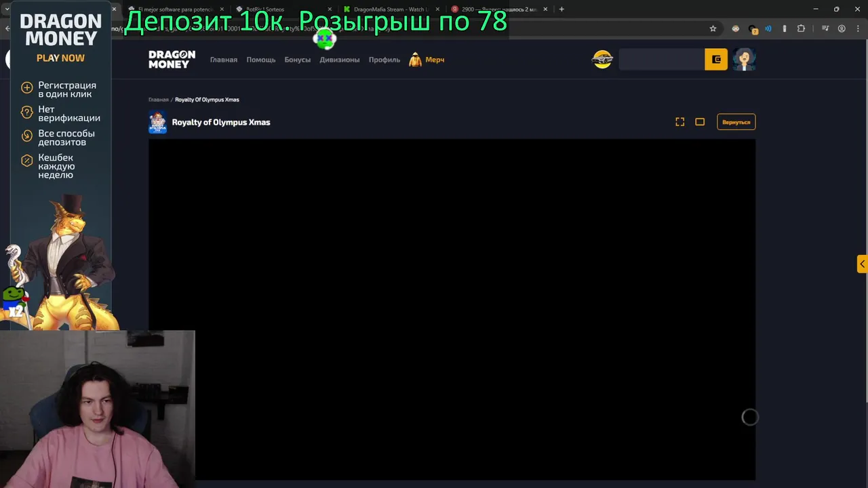Click the Главная breadcrumb link

[158, 100]
